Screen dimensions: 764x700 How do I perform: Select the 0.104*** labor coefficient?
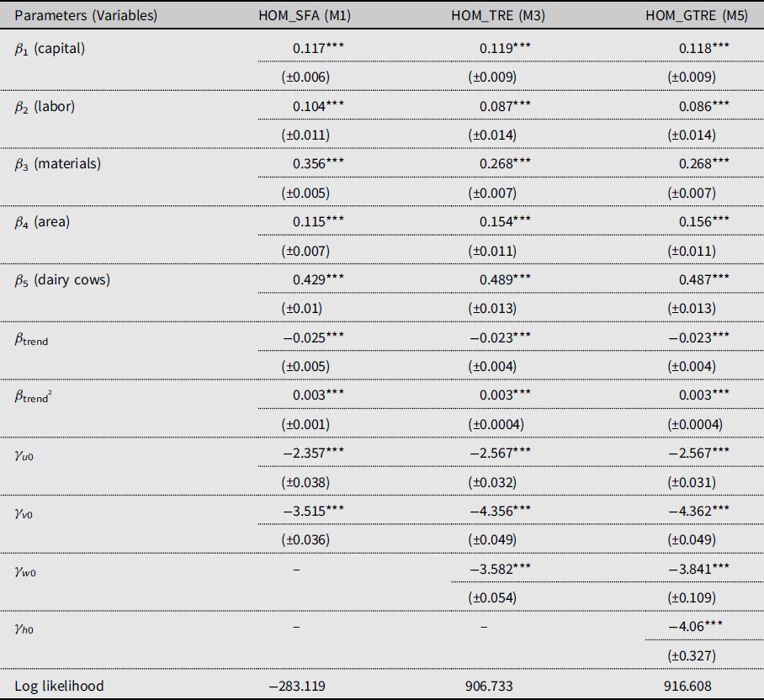318,106
